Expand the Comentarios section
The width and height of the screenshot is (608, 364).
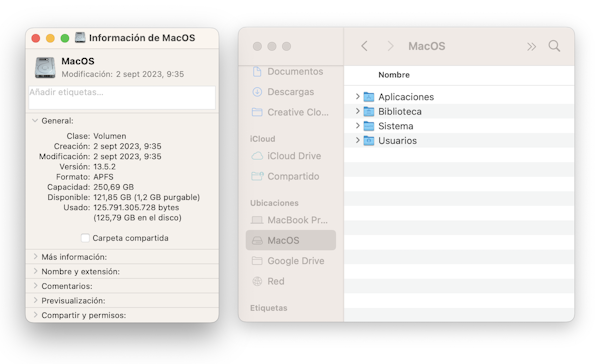[x=35, y=286]
